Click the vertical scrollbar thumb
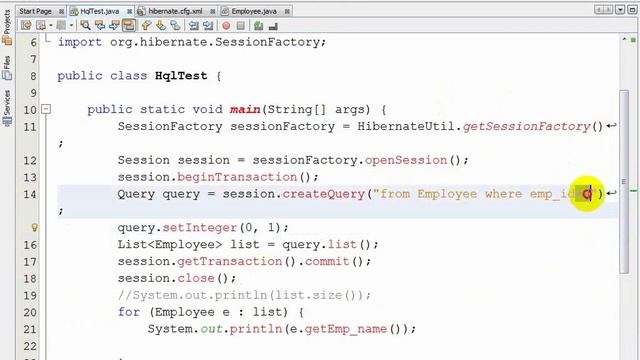Viewport: 640px width, 360px height. click(x=624, y=182)
